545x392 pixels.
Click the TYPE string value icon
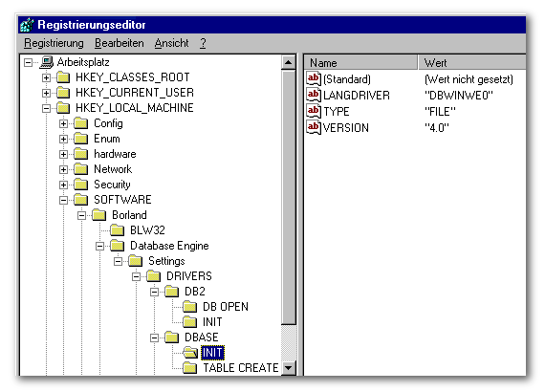pos(314,111)
